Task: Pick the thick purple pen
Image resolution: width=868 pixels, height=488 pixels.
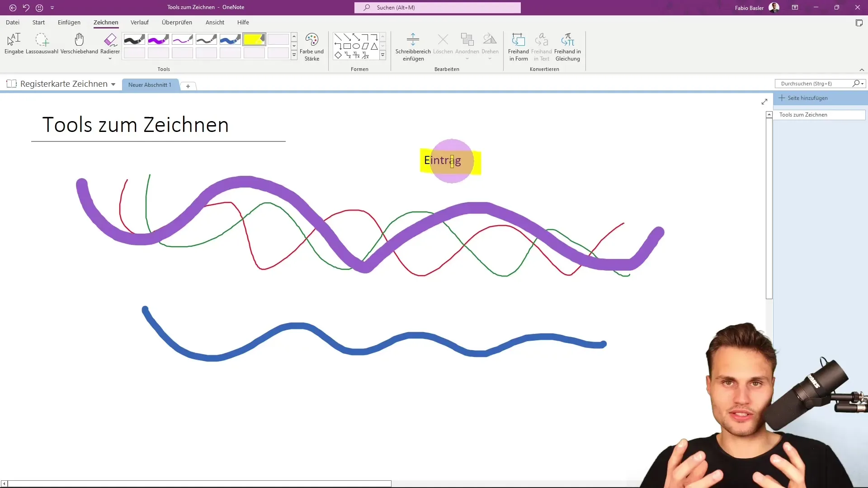Action: [x=158, y=40]
